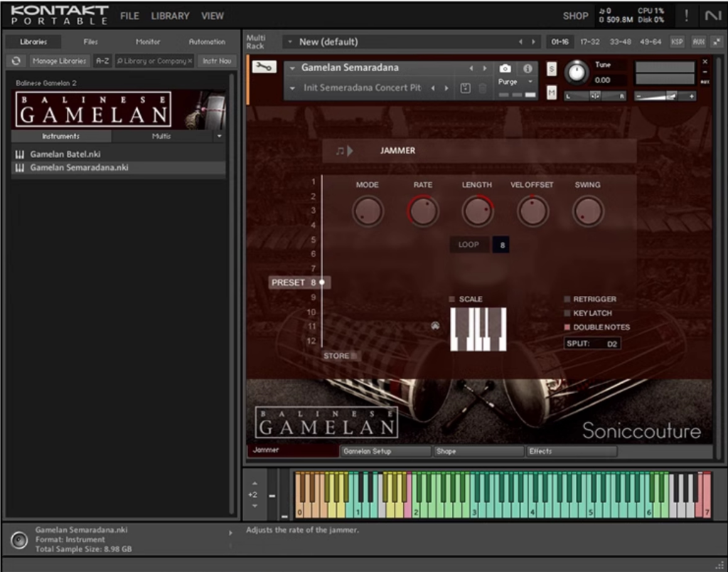Image resolution: width=728 pixels, height=572 pixels.
Task: Switch to the Gamelan Setup tab
Action: (x=385, y=451)
